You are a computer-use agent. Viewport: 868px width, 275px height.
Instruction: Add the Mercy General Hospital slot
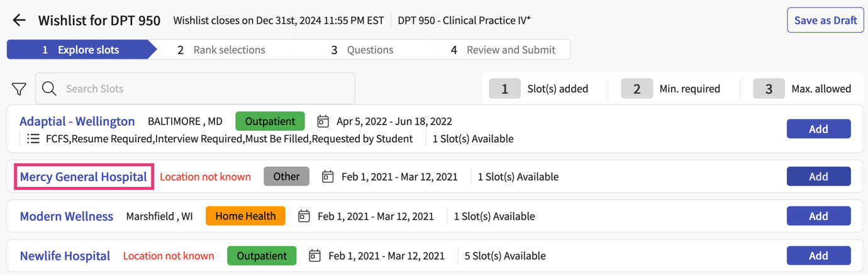pos(818,177)
